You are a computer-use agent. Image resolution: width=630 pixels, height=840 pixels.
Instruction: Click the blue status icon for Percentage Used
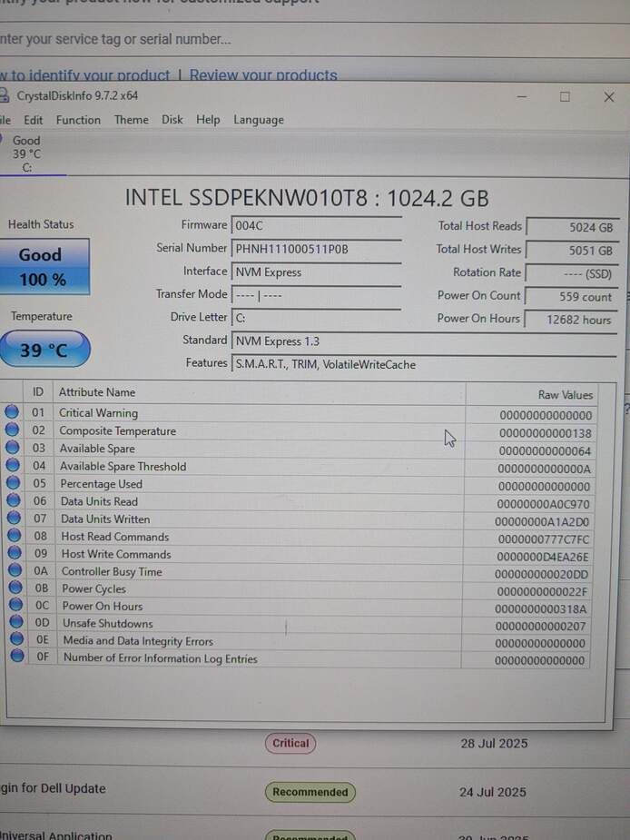coord(13,483)
